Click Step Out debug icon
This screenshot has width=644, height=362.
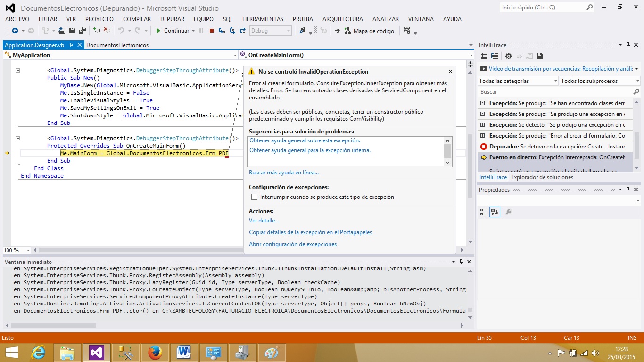[243, 31]
